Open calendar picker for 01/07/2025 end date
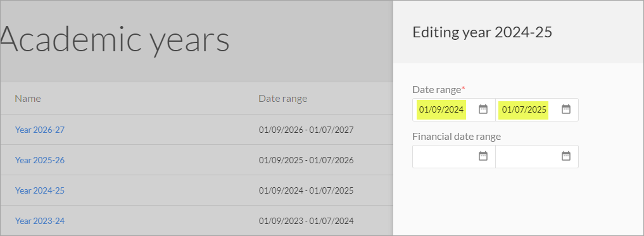 [566, 109]
